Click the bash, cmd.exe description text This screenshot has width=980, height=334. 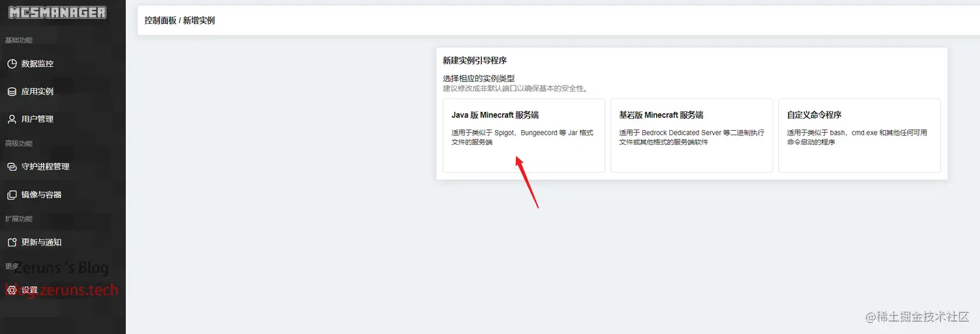[857, 137]
